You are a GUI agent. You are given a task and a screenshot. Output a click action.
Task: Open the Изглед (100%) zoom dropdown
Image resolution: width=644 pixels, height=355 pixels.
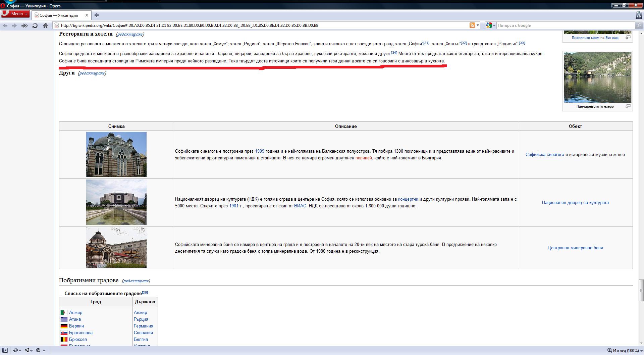click(x=628, y=351)
